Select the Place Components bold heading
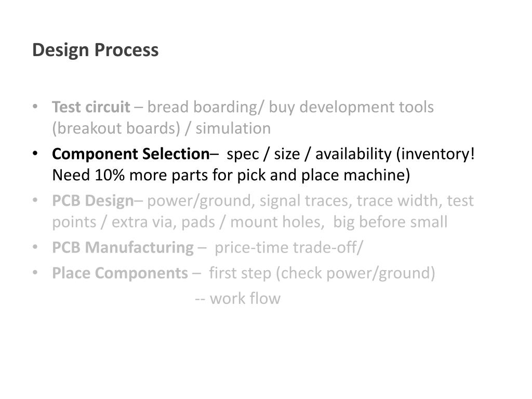This screenshot has height=399, width=532. pos(120,273)
